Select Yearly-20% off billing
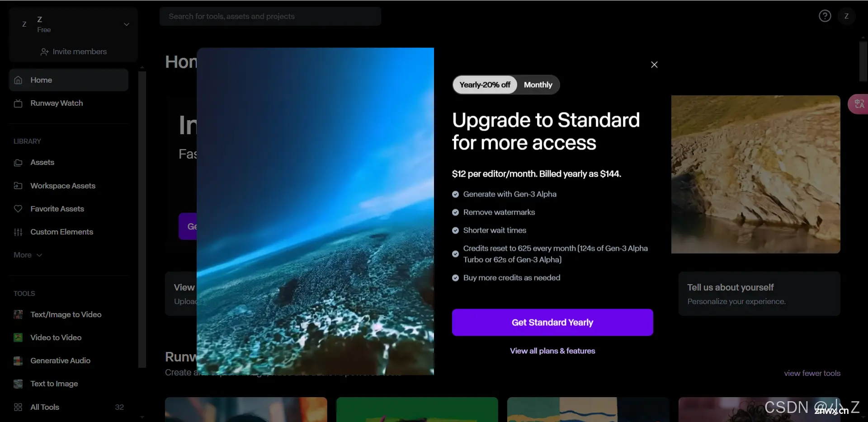 (x=485, y=85)
